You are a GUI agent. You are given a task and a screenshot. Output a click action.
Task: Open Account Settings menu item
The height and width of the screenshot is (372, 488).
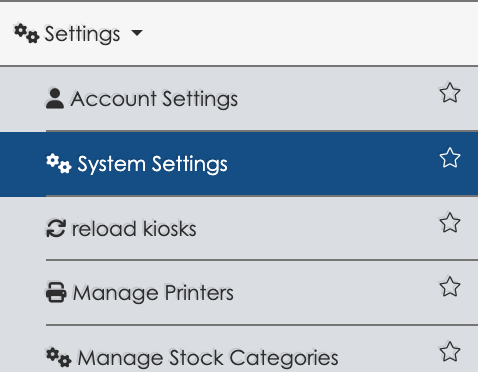(x=154, y=99)
